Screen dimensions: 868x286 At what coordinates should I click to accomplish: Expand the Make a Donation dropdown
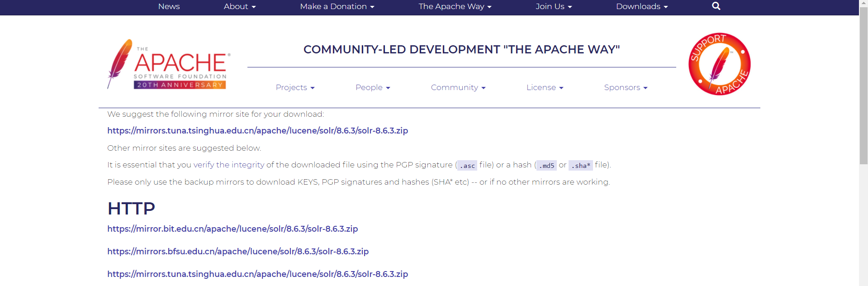pos(337,6)
